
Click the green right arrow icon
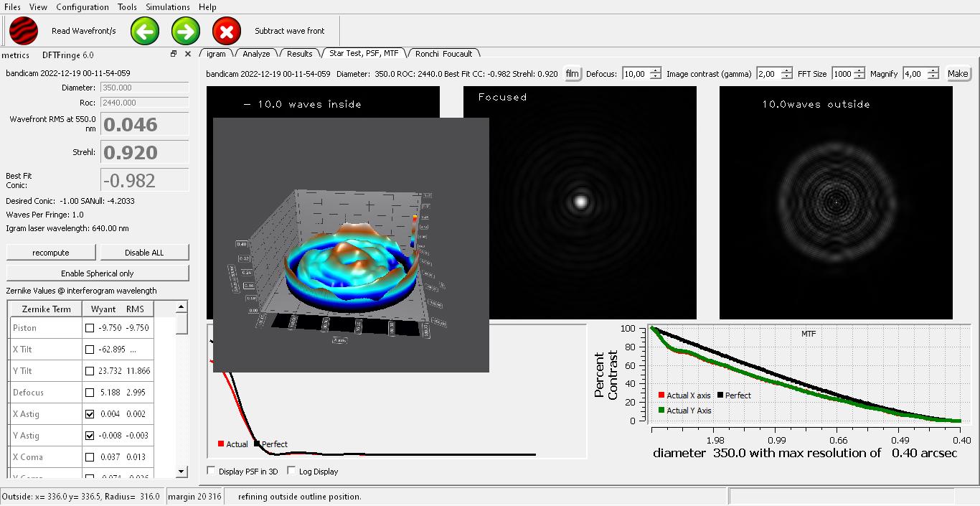click(x=186, y=32)
